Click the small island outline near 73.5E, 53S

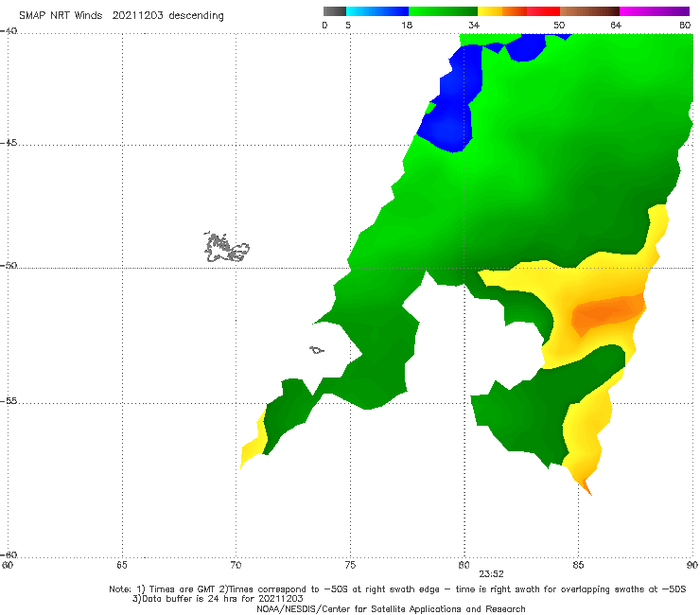coord(317,350)
